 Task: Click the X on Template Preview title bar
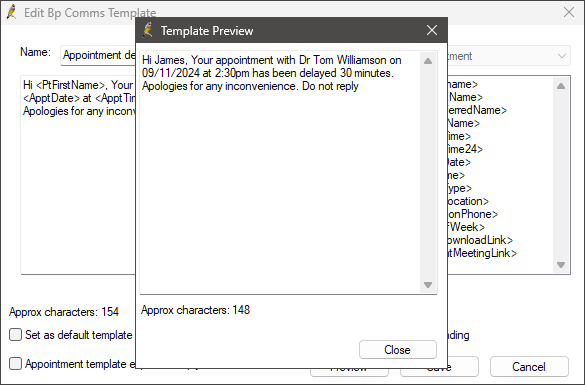point(432,30)
